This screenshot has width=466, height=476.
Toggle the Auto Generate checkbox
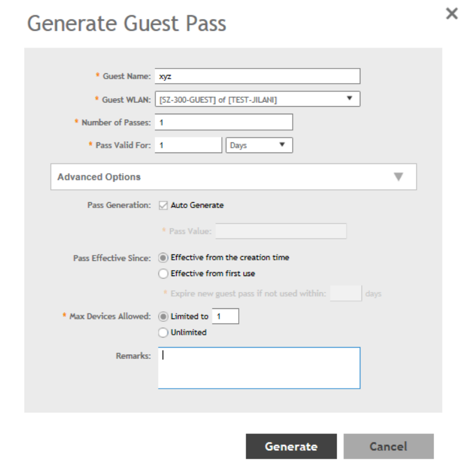pos(164,205)
